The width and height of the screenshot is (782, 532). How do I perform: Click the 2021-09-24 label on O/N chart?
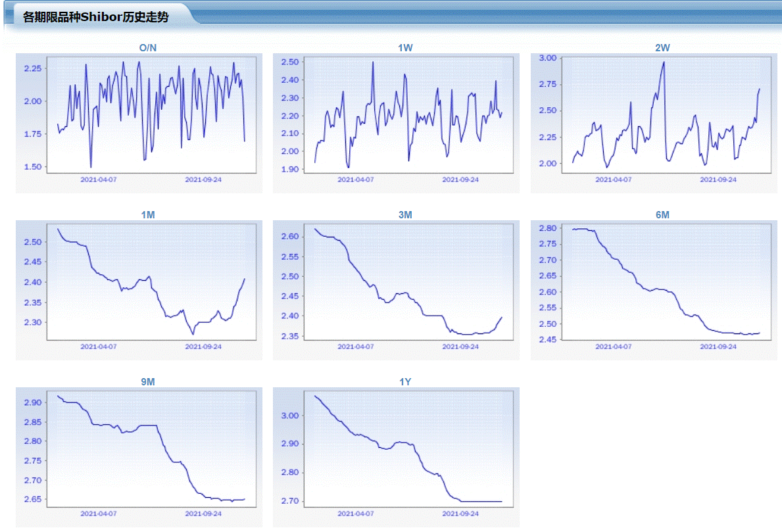coord(203,180)
